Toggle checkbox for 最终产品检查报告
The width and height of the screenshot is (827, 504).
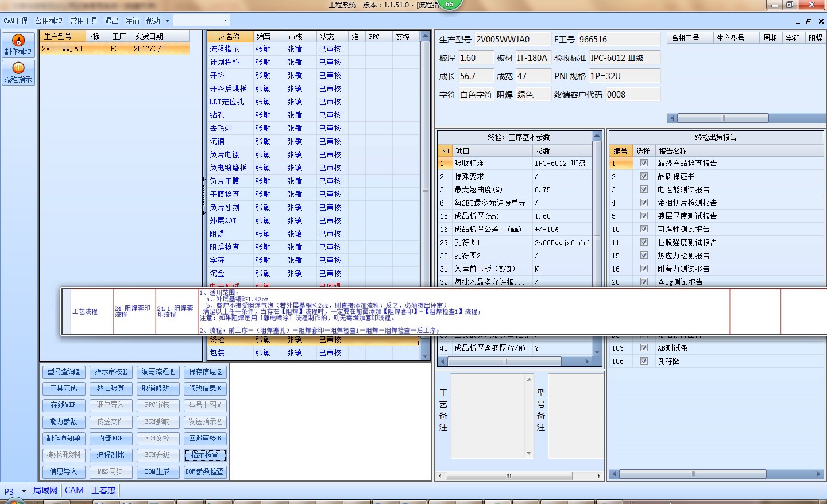pyautogui.click(x=644, y=163)
